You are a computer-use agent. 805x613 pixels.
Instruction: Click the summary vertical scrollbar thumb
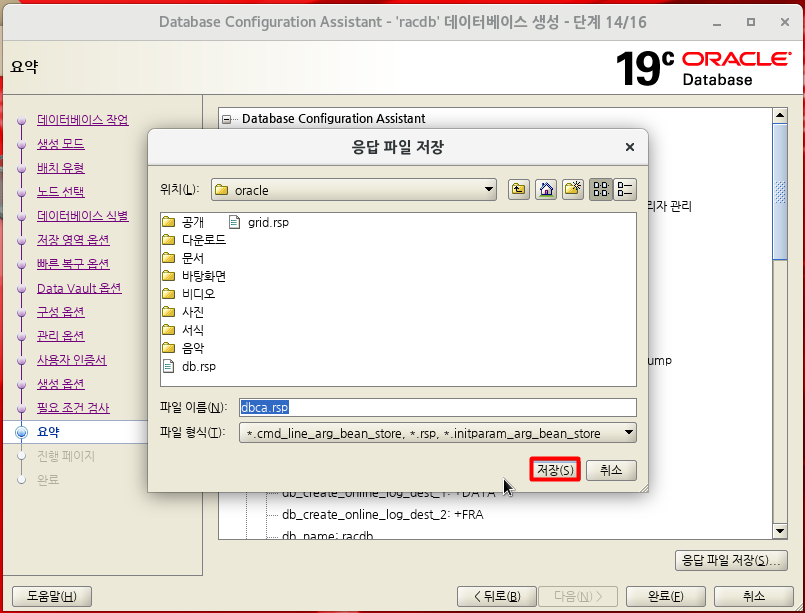[780, 191]
